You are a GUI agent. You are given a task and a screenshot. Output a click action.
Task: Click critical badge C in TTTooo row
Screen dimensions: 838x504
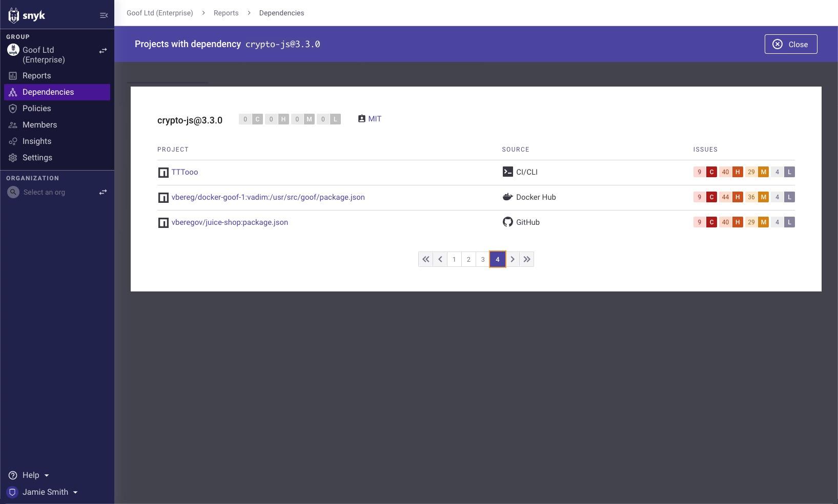(x=711, y=172)
